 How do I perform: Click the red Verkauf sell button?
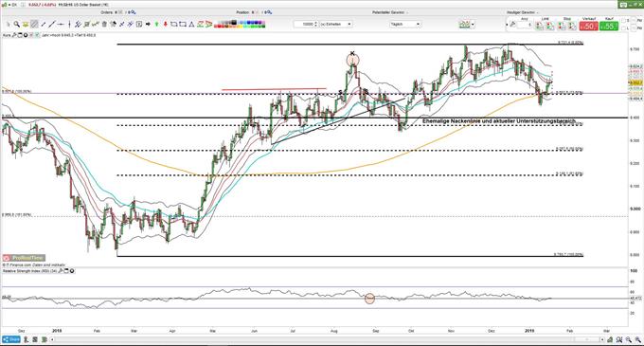coord(588,26)
